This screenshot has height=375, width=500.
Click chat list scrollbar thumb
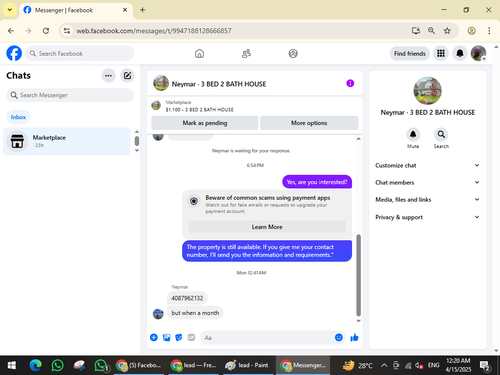click(x=137, y=141)
